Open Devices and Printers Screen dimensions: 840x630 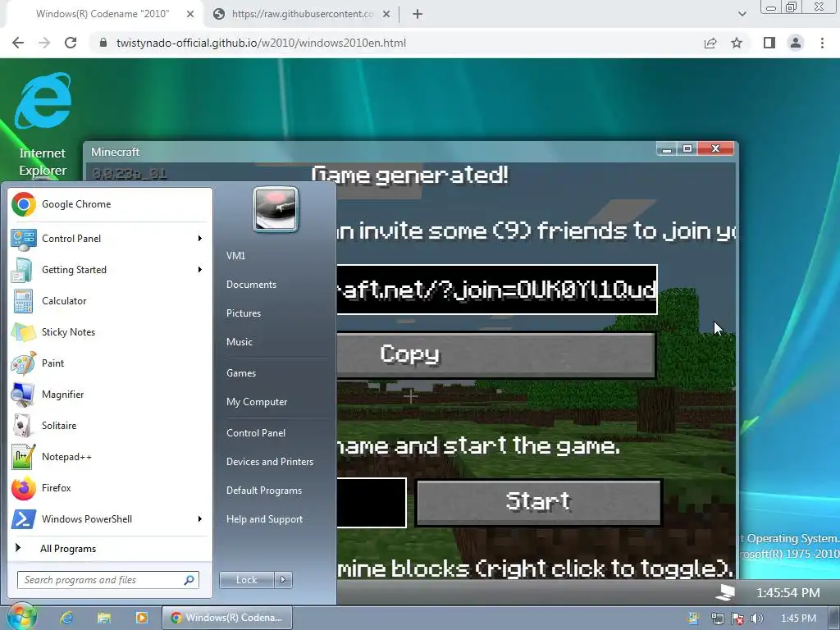(269, 461)
